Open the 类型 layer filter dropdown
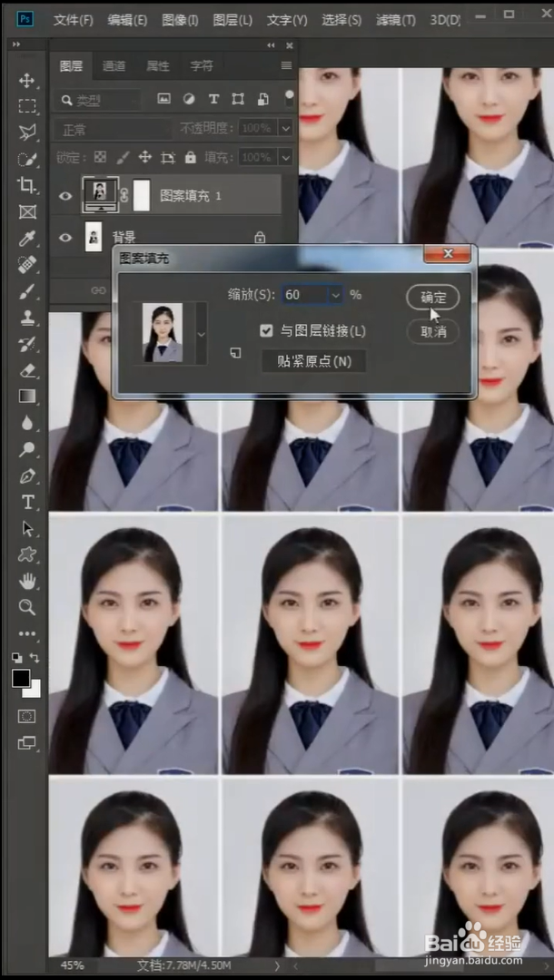554x980 pixels. [x=97, y=100]
